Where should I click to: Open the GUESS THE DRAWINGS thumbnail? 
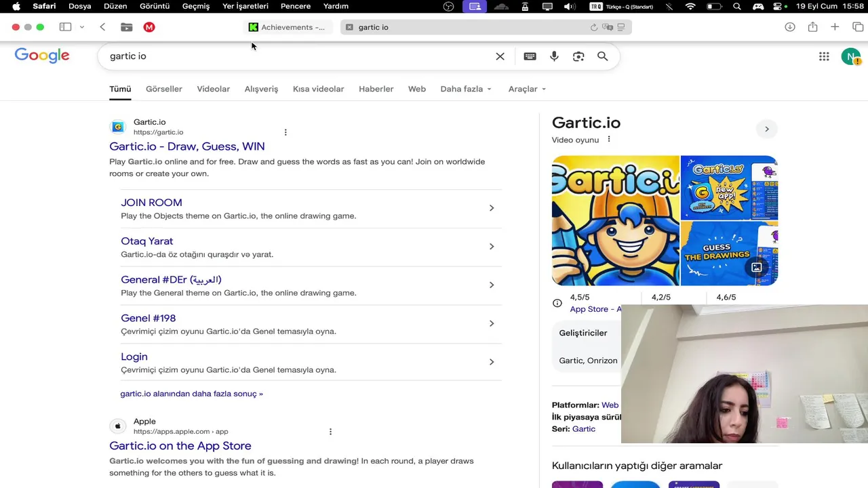[x=729, y=253]
